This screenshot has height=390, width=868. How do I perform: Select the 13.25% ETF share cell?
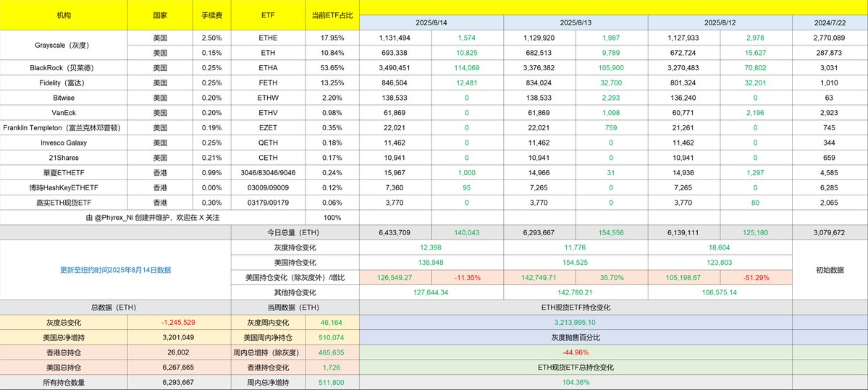pos(332,83)
